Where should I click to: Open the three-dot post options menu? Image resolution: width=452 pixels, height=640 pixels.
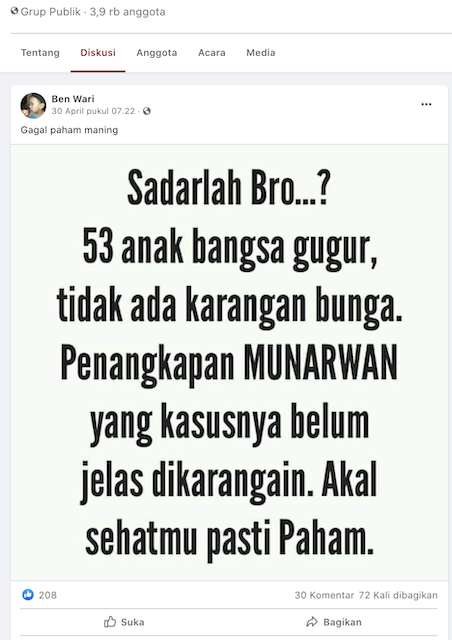point(426,104)
